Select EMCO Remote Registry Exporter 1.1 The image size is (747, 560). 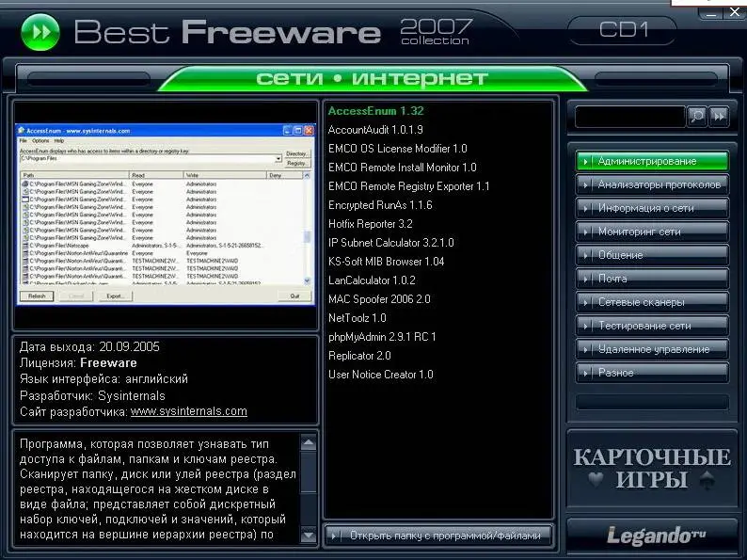(408, 186)
